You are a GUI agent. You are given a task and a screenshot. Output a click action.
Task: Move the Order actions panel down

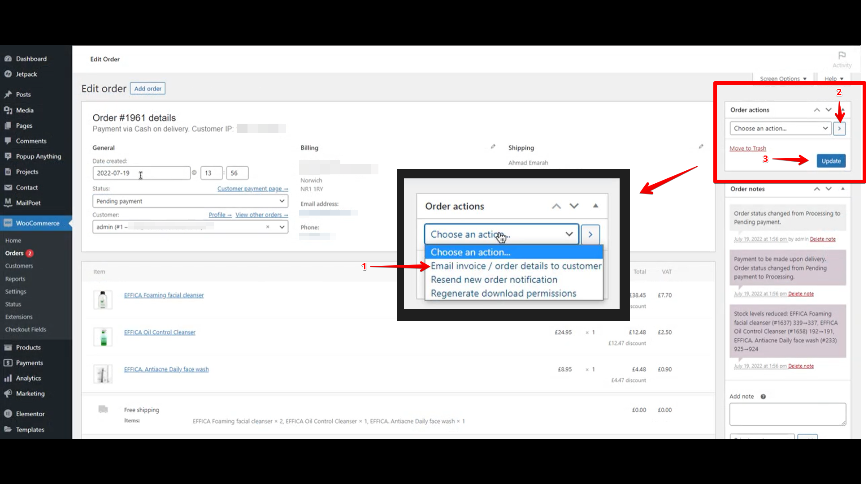(x=829, y=110)
